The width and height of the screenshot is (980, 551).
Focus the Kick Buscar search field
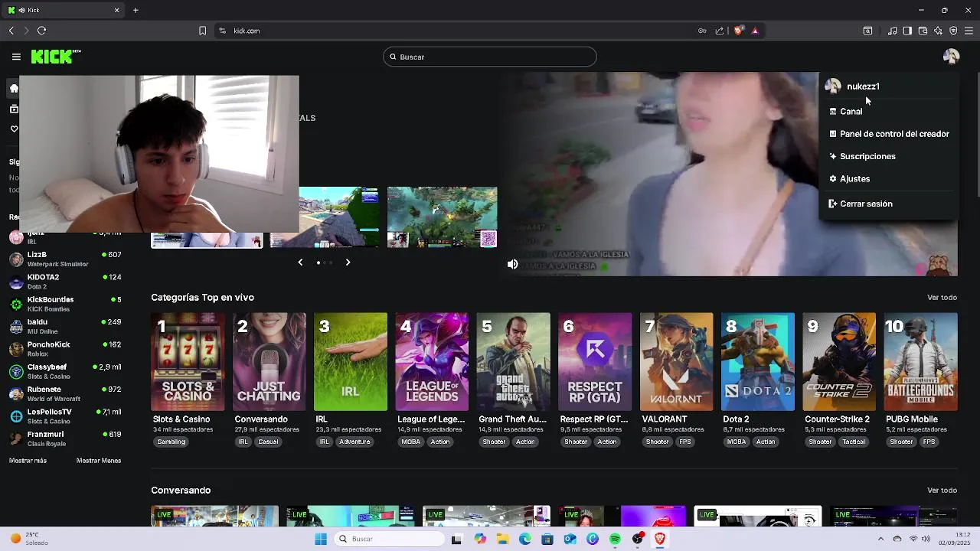(x=490, y=57)
